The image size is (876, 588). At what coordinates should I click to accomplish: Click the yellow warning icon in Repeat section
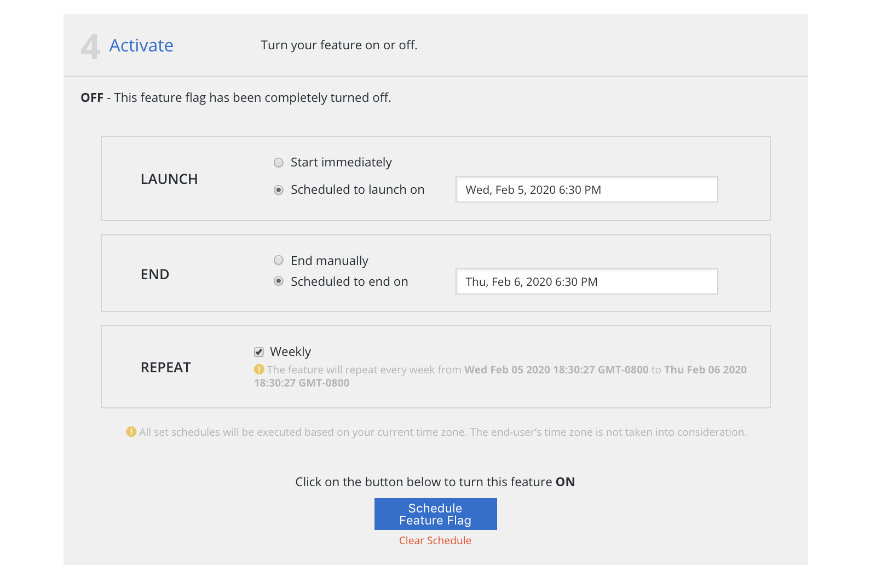click(259, 370)
